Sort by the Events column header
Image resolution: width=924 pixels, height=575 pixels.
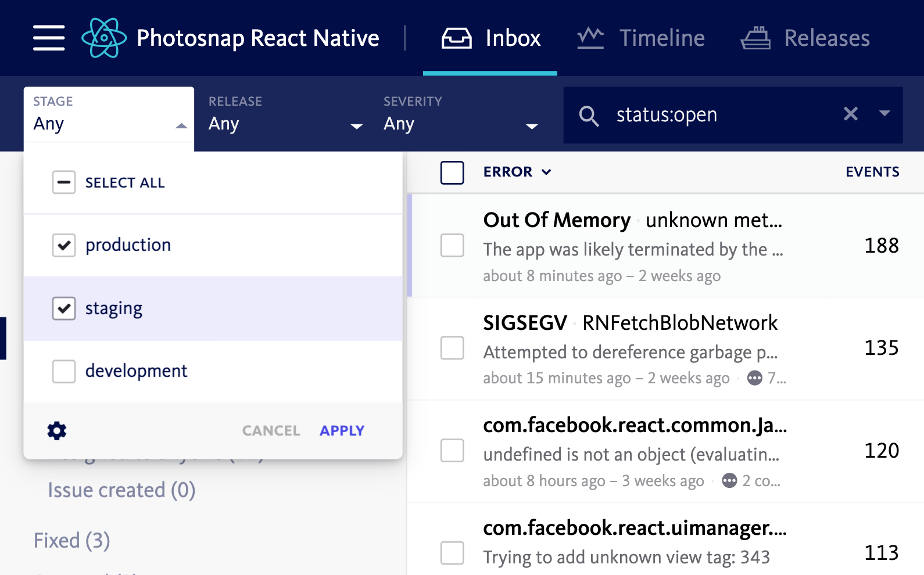[x=872, y=172]
